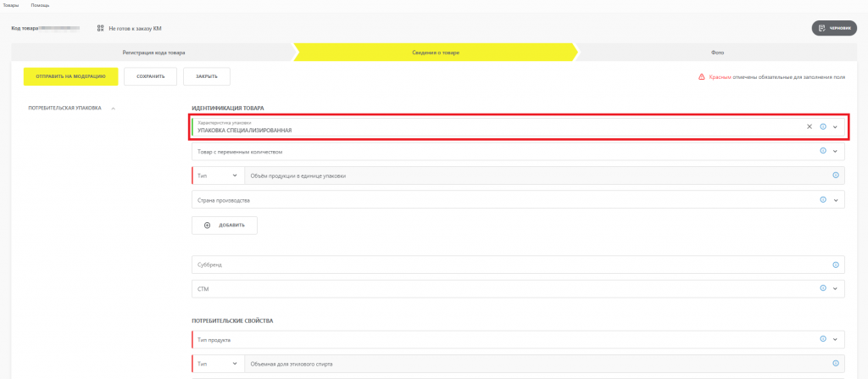Click info icon in Характеристика упаковки field

[x=823, y=126]
